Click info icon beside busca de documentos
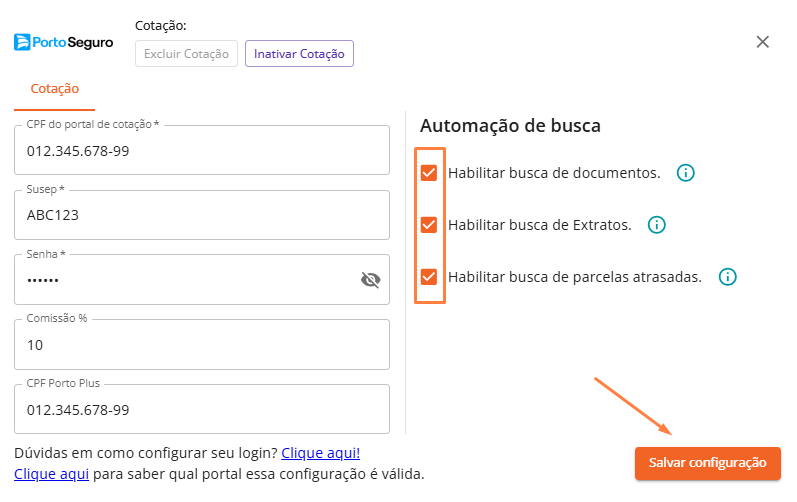The image size is (797, 502). point(685,173)
